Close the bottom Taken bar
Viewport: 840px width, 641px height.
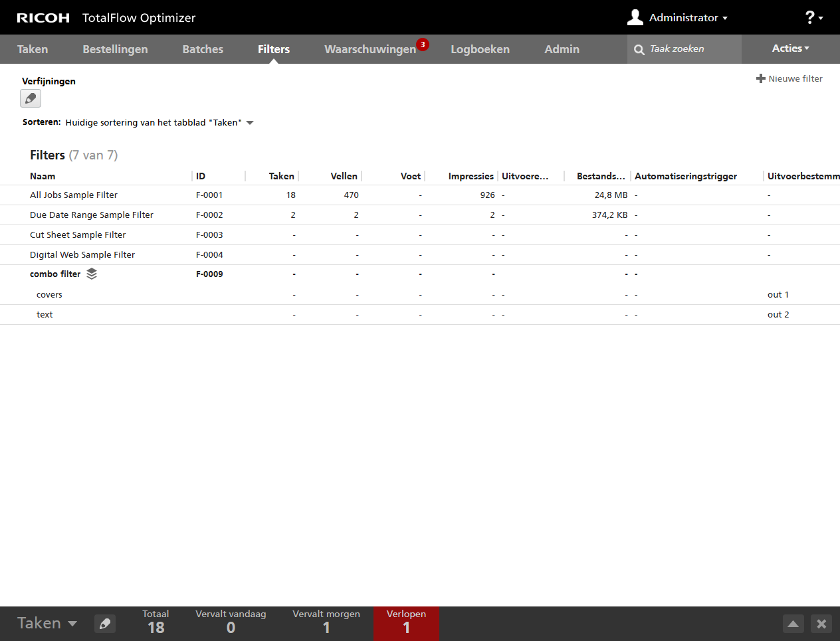point(821,624)
